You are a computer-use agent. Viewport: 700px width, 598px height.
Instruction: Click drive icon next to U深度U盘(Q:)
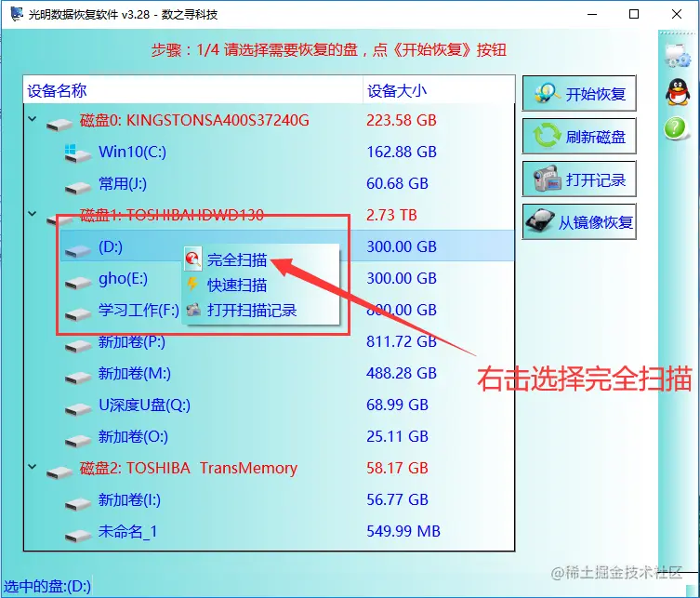pos(78,409)
